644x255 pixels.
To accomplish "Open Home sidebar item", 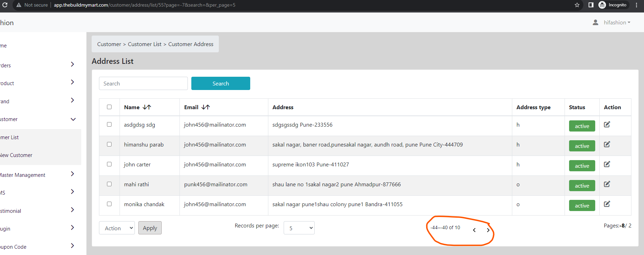I will point(3,46).
